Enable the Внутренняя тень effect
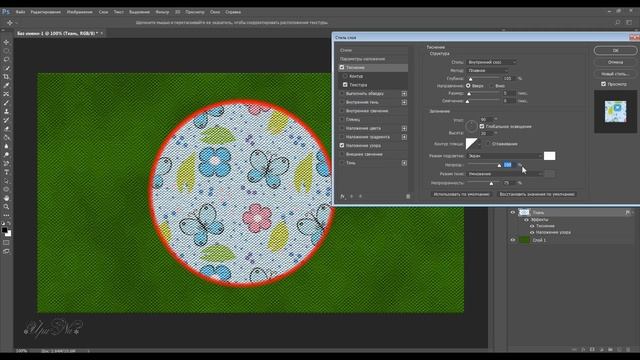 pos(342,102)
